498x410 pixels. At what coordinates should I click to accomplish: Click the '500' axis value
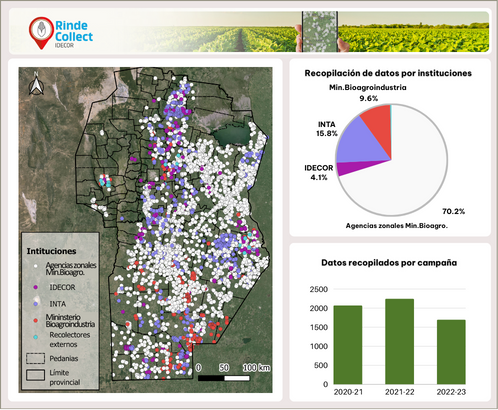coord(321,365)
